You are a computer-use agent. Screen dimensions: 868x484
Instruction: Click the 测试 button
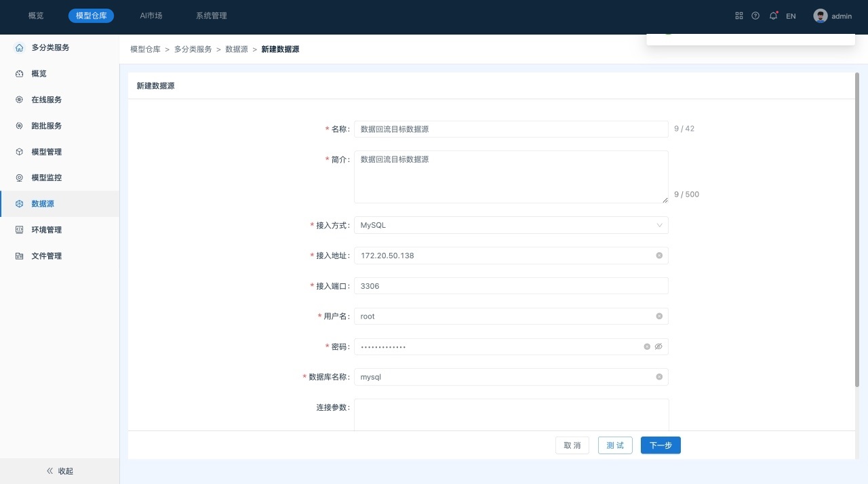tap(615, 445)
